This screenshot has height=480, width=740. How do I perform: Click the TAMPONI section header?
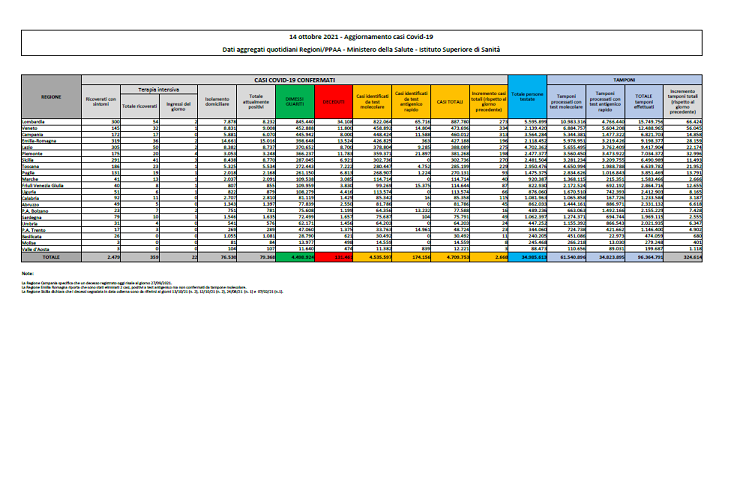pos(626,77)
